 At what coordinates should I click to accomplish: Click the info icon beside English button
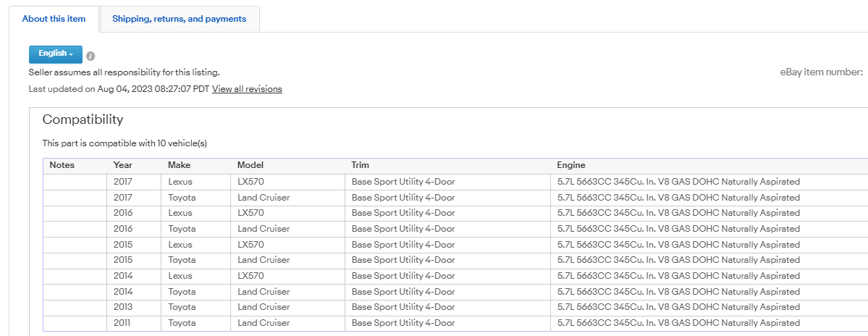(90, 56)
